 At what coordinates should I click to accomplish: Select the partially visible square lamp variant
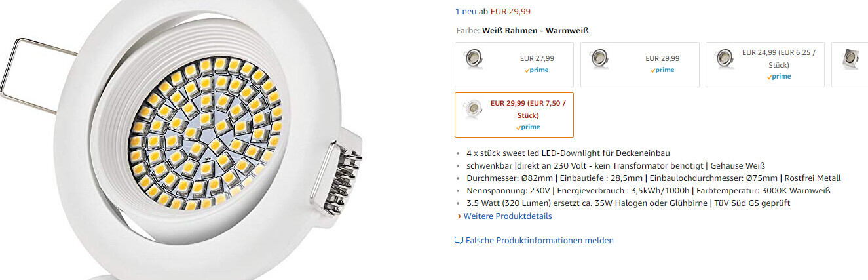[850, 64]
